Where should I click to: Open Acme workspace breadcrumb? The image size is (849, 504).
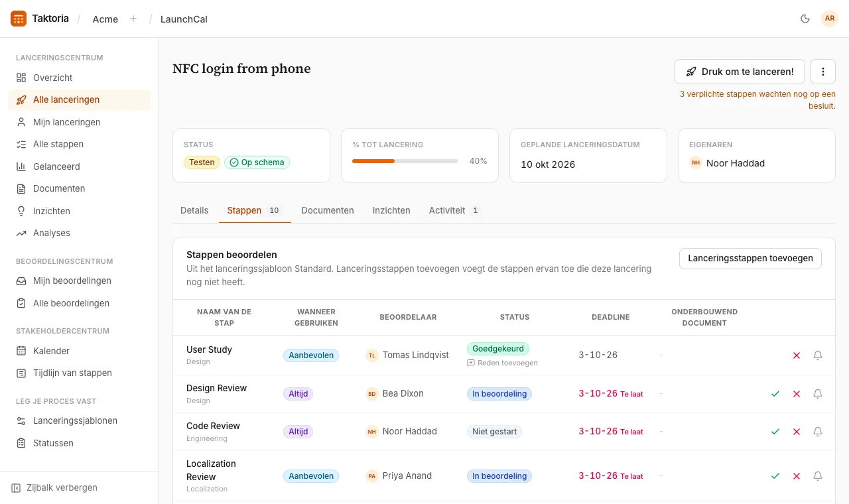pos(105,19)
